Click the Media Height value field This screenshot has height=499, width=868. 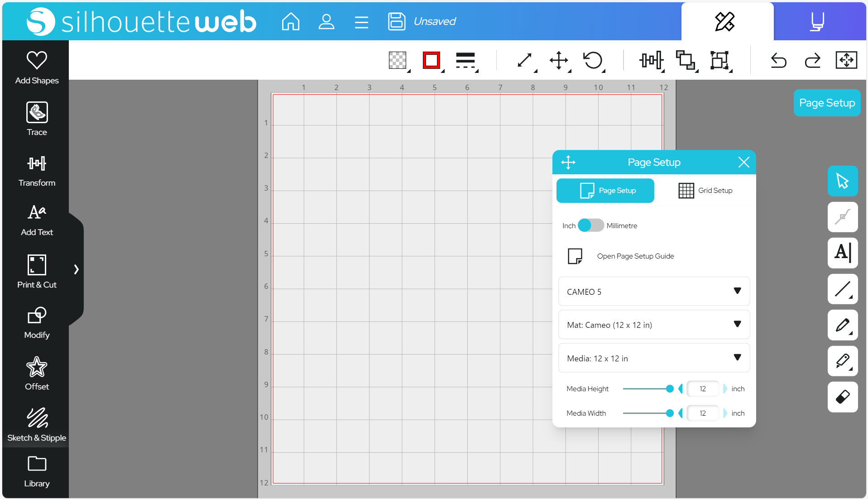point(703,389)
